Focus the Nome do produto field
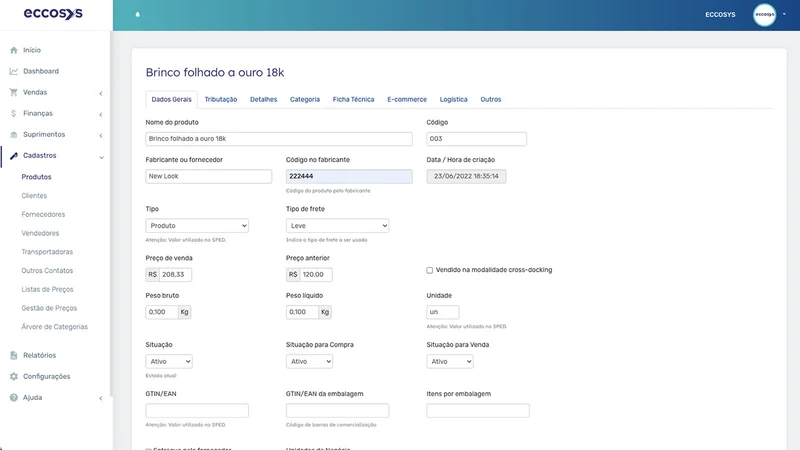Screen dimensions: 800x450 click(x=279, y=139)
